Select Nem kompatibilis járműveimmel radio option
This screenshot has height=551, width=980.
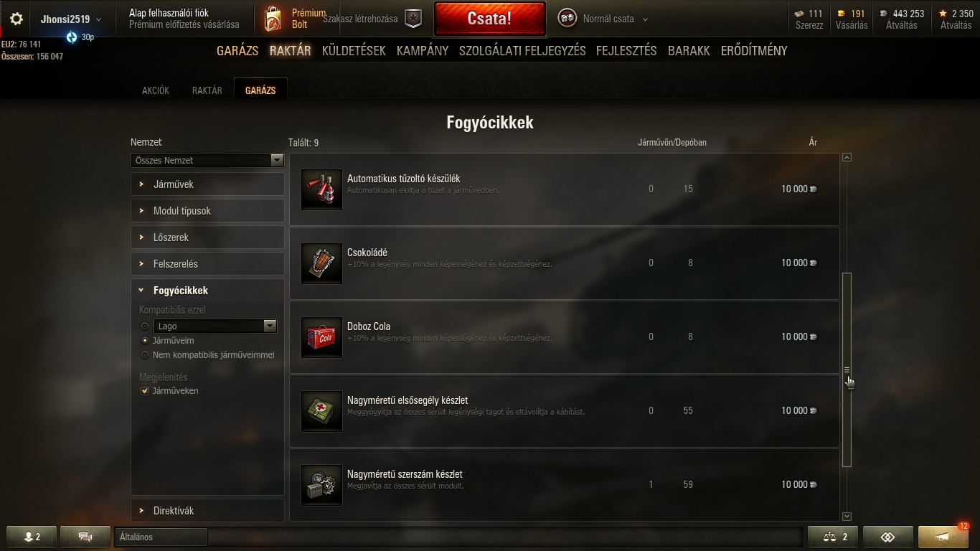(145, 355)
